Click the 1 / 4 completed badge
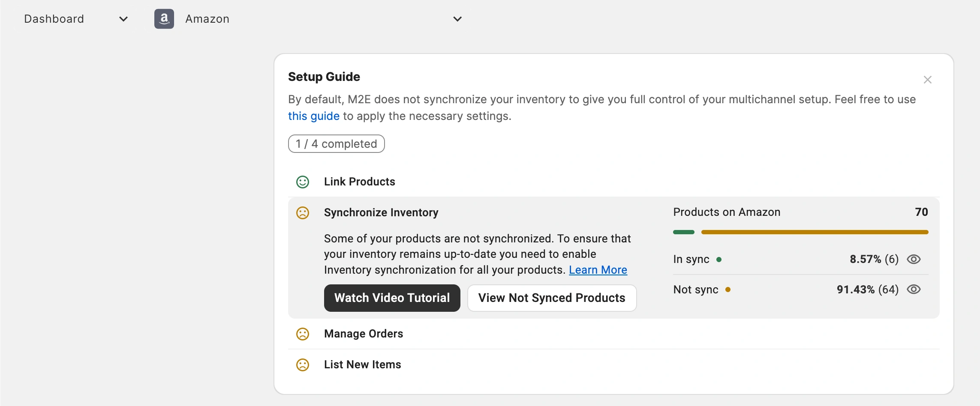Screen dimensions: 980x406 pyautogui.click(x=336, y=143)
